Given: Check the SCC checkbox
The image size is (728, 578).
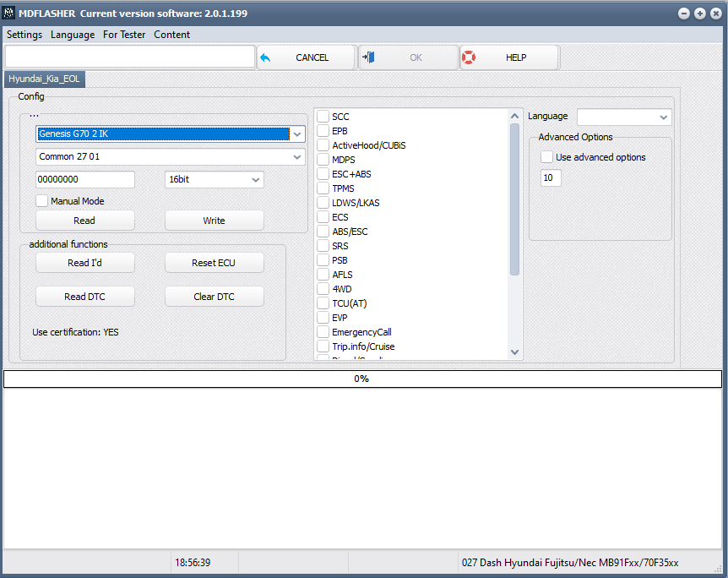Looking at the screenshot, I should pyautogui.click(x=323, y=117).
